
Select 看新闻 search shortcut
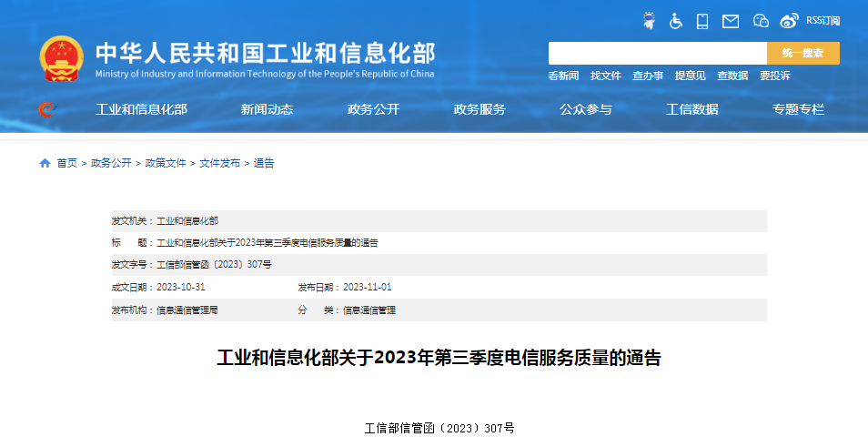click(x=563, y=76)
